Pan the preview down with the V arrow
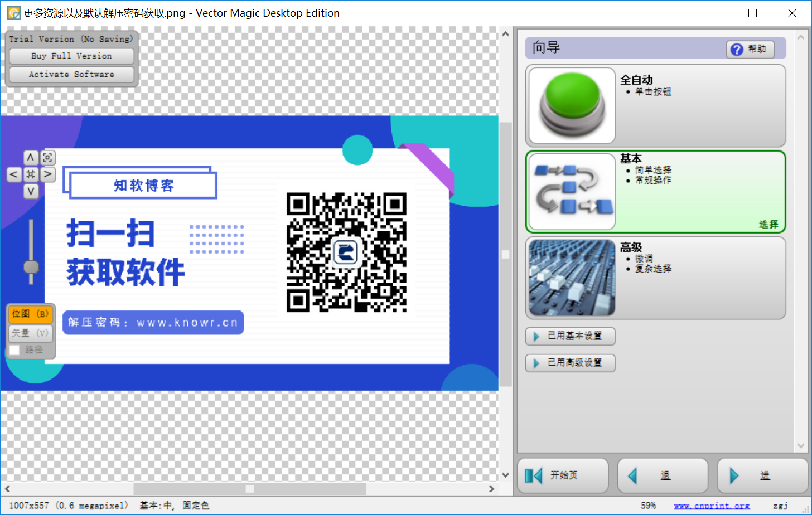Viewport: 812px width, 515px height. click(31, 191)
